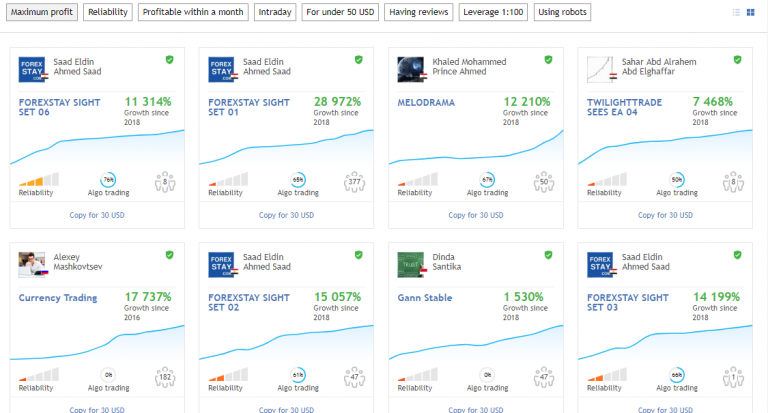768x413 pixels.
Task: Copy MELODRAMA signal for 30 USD
Action: click(x=476, y=215)
